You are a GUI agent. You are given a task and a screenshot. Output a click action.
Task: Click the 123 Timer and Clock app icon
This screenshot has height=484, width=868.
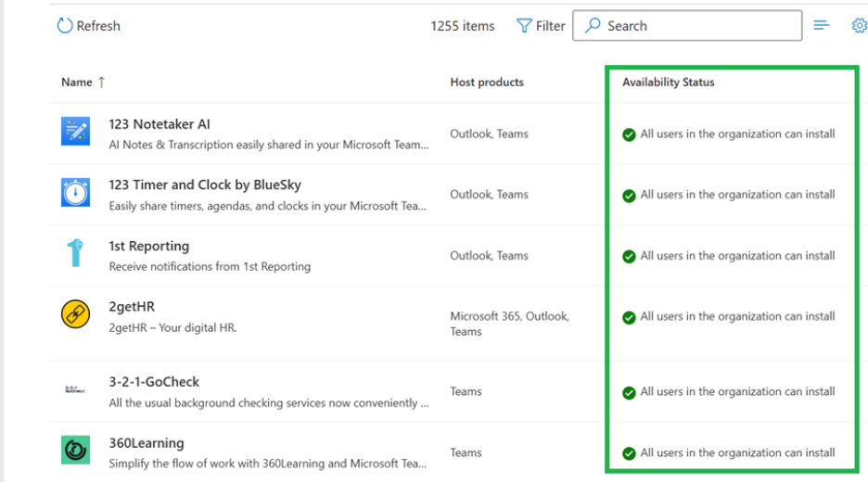(x=75, y=192)
